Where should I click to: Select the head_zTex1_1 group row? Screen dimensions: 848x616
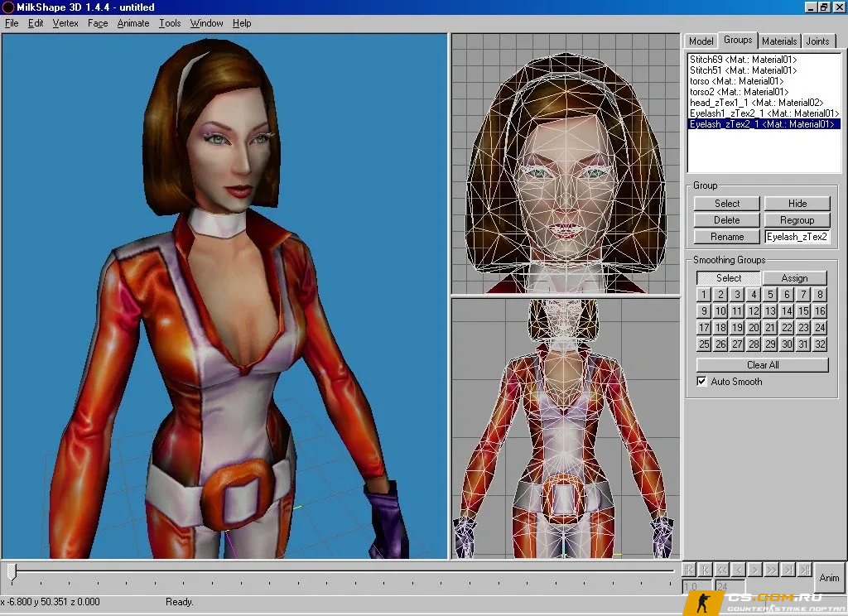764,103
